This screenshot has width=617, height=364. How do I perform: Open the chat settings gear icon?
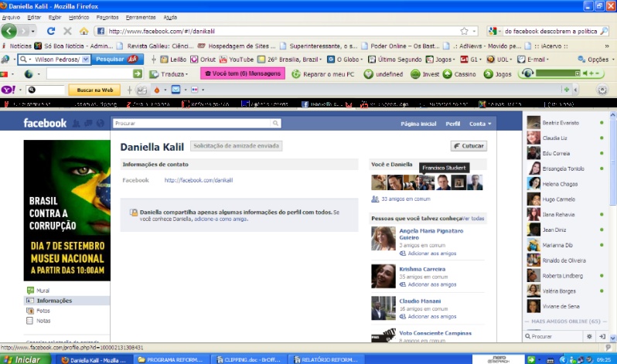coord(589,336)
